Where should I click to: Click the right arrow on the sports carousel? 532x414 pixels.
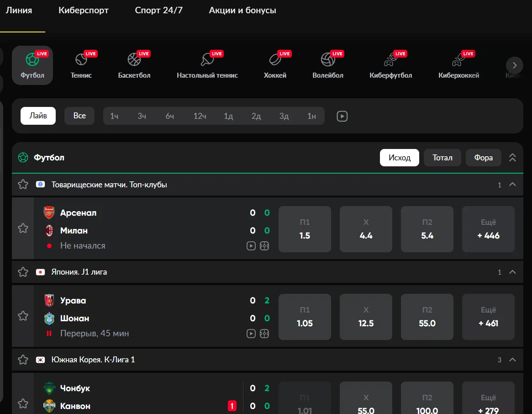[515, 65]
